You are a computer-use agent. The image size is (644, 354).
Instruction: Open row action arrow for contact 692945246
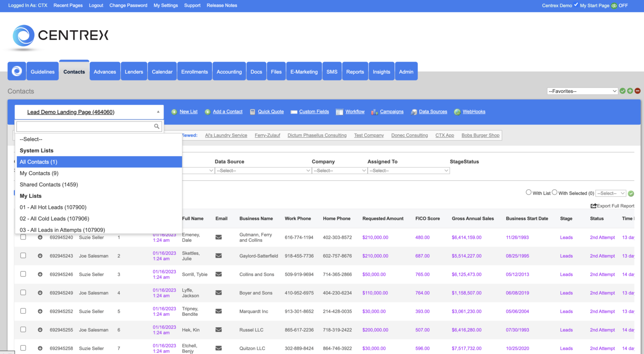40,274
